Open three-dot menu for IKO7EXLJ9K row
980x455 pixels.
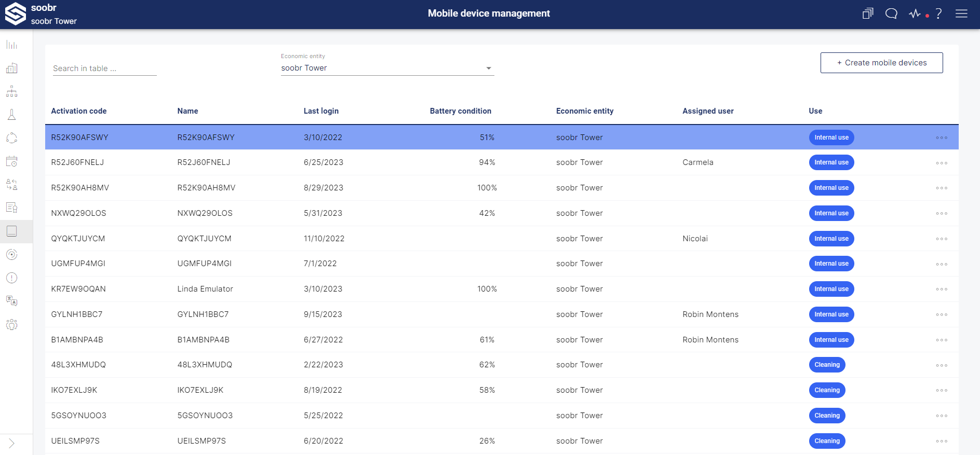pyautogui.click(x=942, y=390)
